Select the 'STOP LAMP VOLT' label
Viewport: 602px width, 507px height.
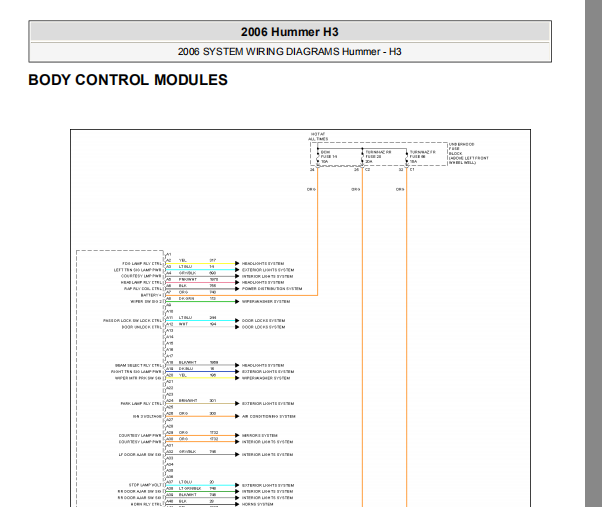145,485
